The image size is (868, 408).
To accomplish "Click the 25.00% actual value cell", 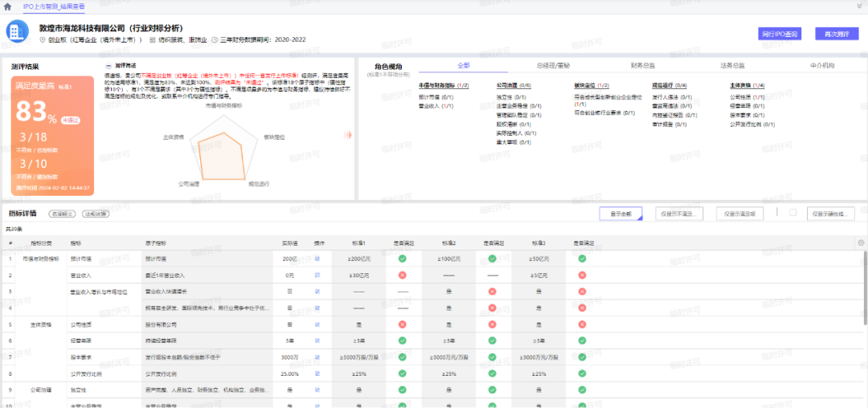I will (290, 373).
